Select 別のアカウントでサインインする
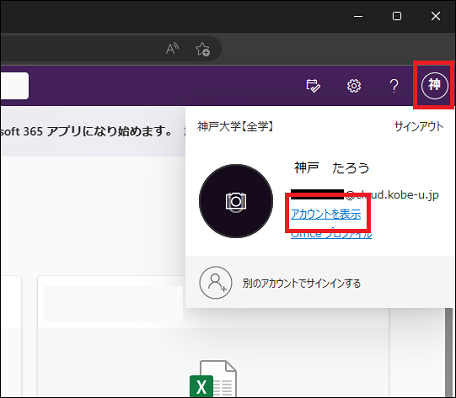Image resolution: width=456 pixels, height=398 pixels. 302,283
